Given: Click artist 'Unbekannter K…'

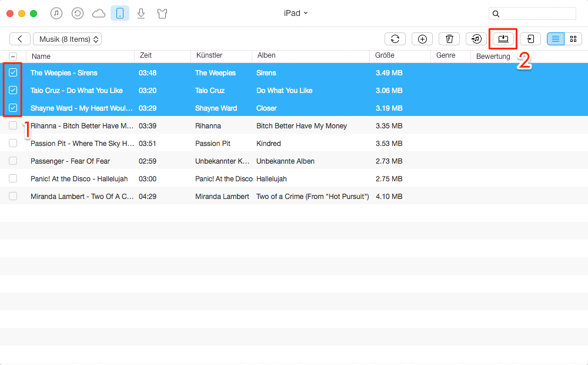Looking at the screenshot, I should pyautogui.click(x=222, y=161).
